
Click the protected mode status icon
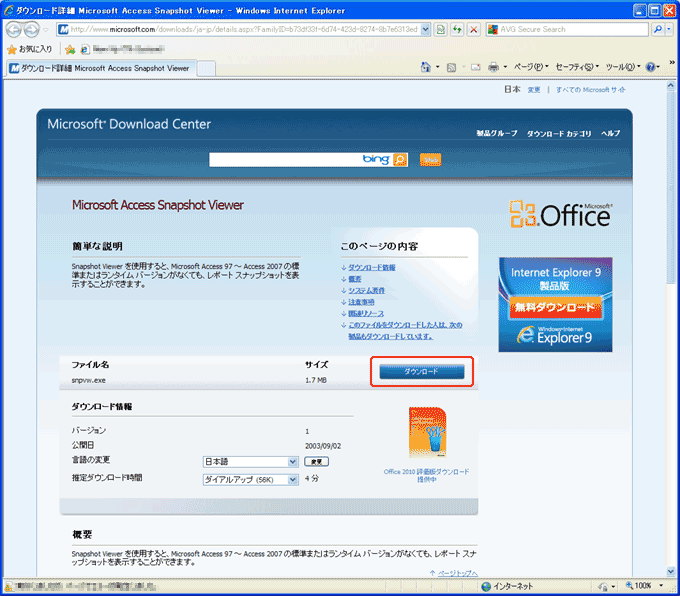tap(603, 586)
